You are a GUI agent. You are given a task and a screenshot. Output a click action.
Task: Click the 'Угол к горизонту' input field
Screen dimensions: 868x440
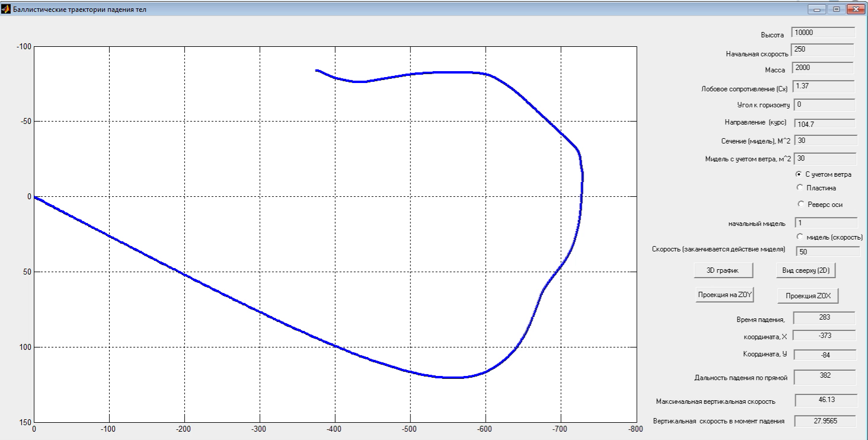coord(824,104)
